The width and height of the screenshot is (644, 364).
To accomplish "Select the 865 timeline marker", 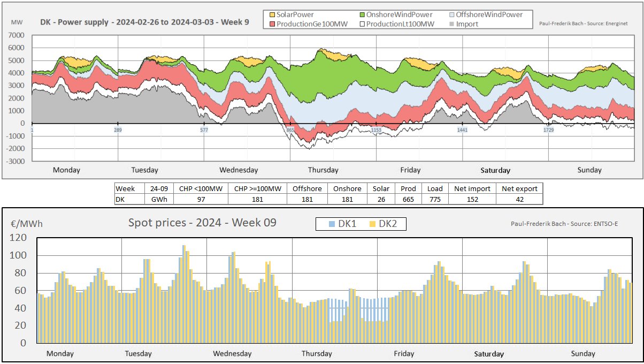I will coord(290,130).
